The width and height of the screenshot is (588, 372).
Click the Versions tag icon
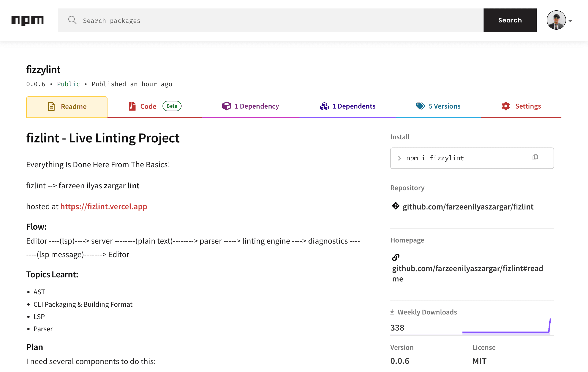point(420,106)
